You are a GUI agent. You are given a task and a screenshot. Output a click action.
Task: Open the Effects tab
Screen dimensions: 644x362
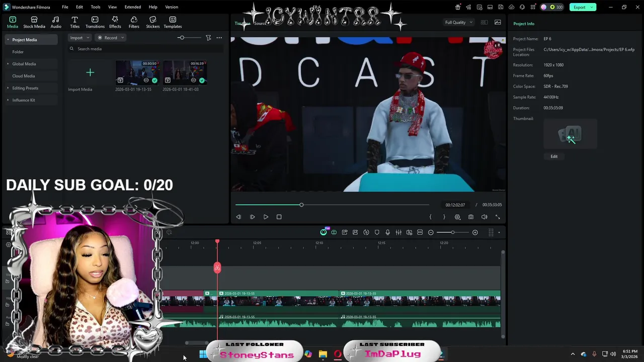115,22
